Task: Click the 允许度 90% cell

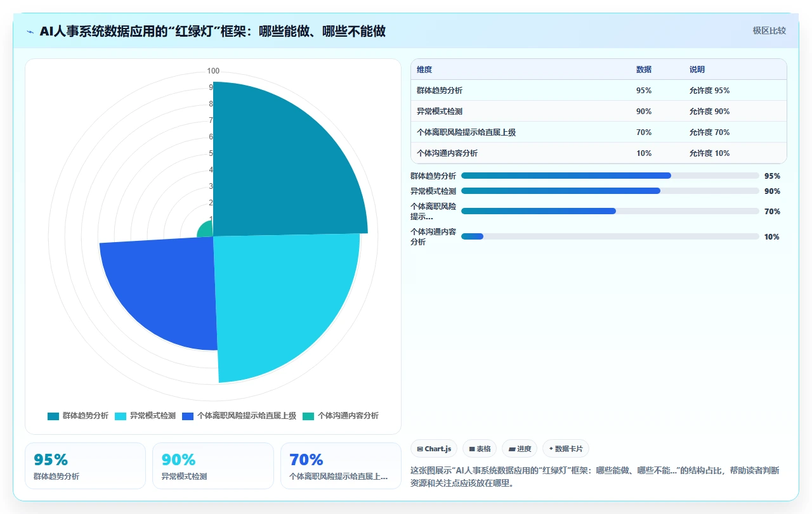Action: 709,112
